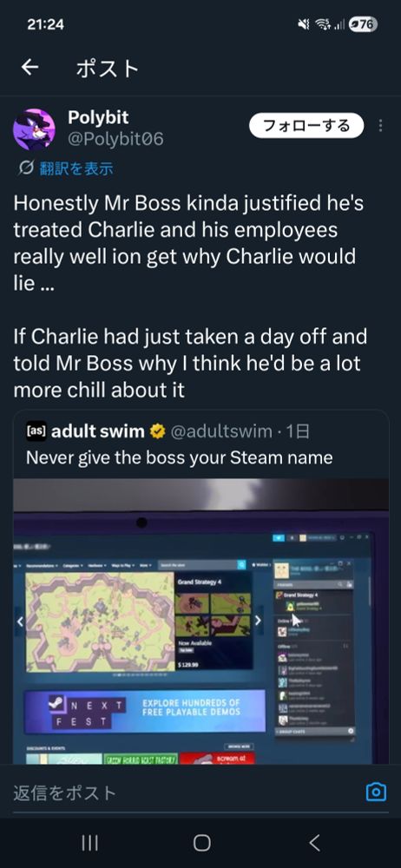This screenshot has width=401, height=868.
Task: Tap the translation circle icon
Action: coord(26,168)
